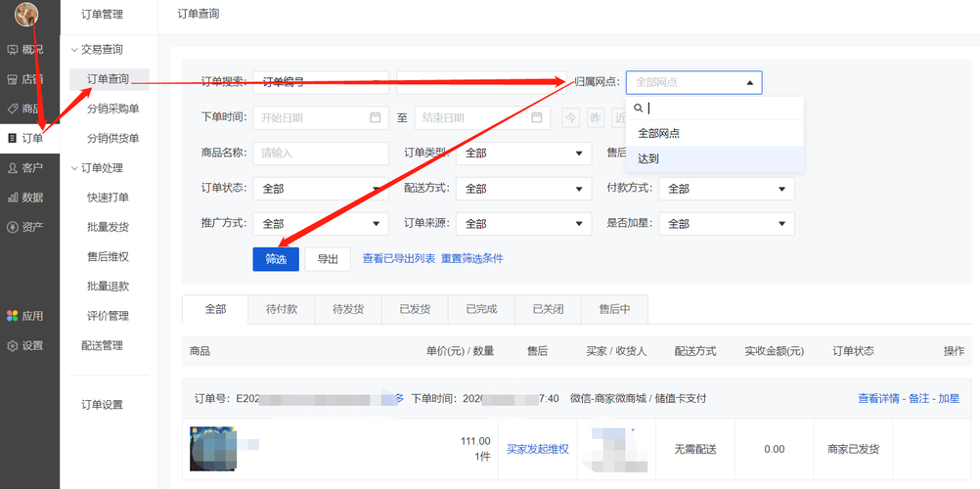Open 买家发起维权 after-sale link
980x489 pixels.
coord(538,449)
